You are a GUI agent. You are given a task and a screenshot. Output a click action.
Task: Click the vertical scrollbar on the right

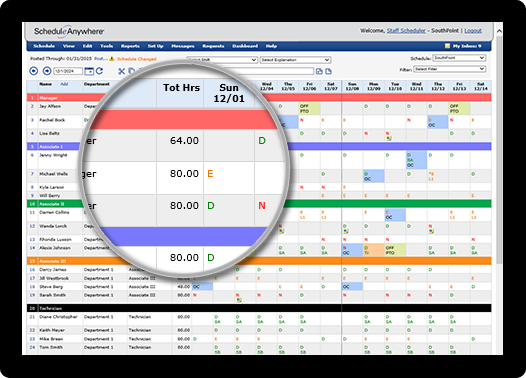click(499, 149)
